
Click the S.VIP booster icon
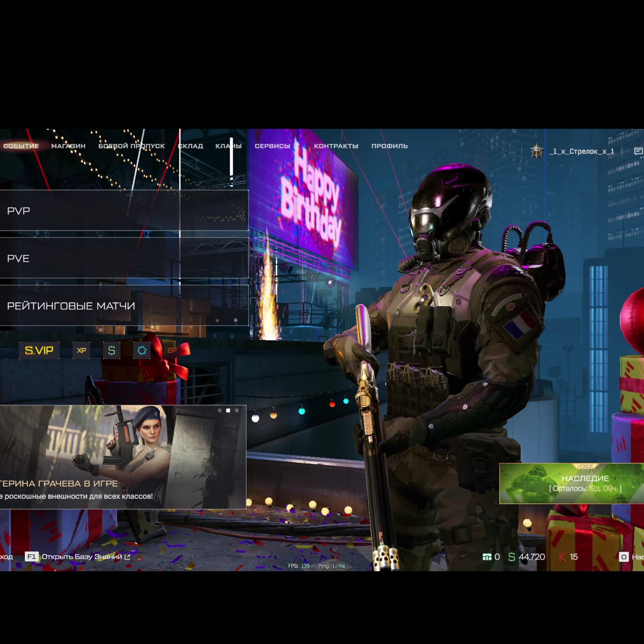tap(39, 351)
